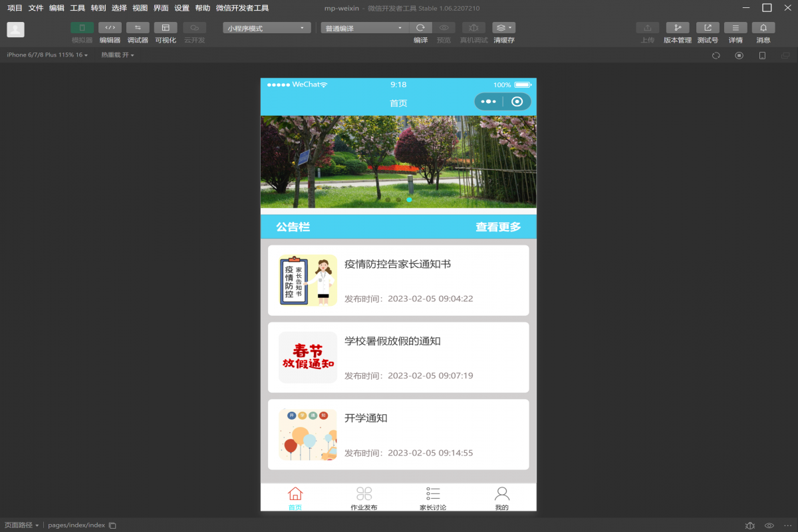
Task: Select the third carousel indicator dot
Action: [408, 199]
